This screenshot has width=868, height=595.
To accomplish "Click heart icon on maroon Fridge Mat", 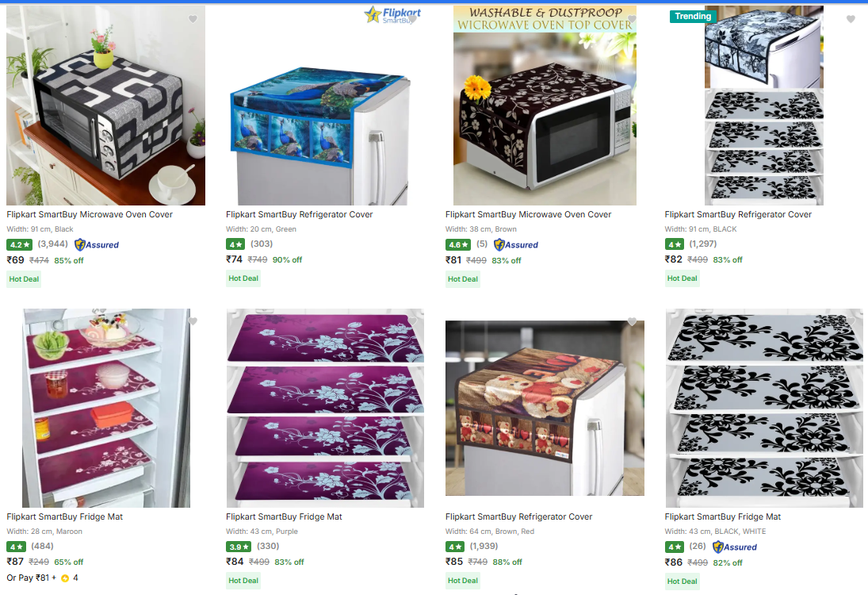I will click(193, 321).
